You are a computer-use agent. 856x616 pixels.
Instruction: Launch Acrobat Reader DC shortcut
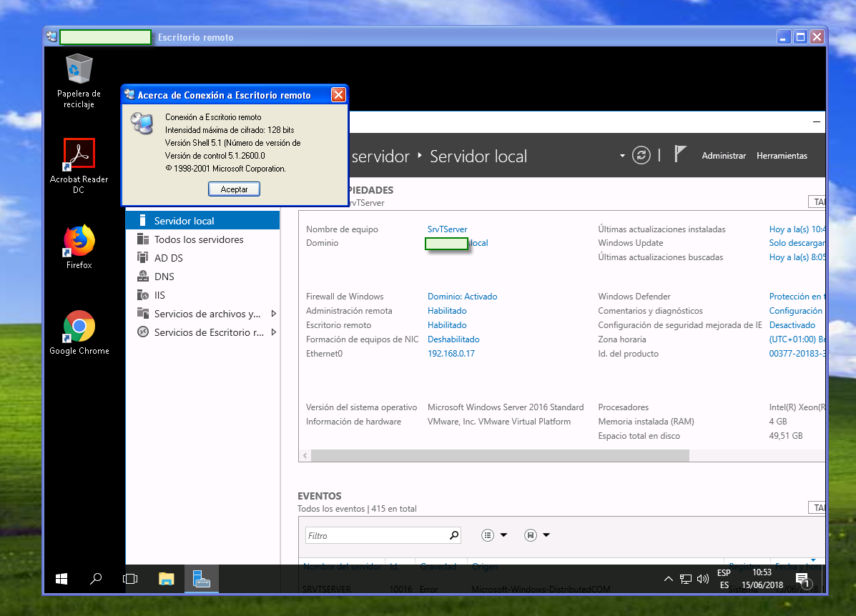pos(79,166)
